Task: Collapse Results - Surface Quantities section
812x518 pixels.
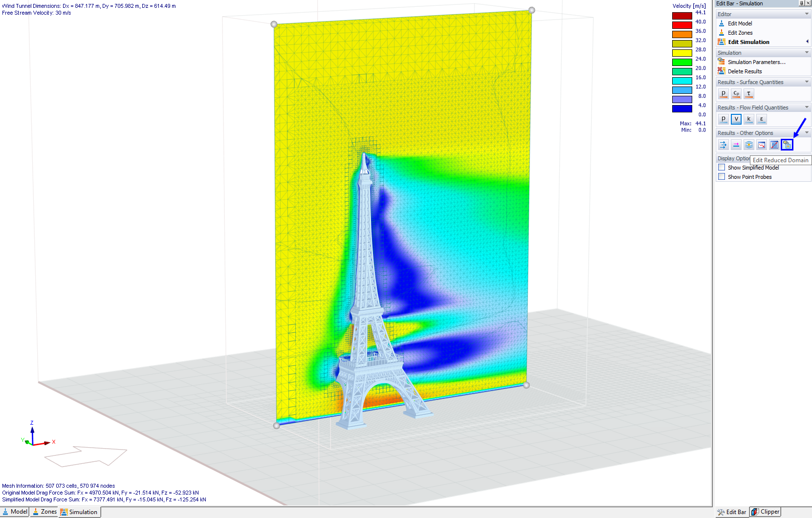Action: pyautogui.click(x=807, y=82)
